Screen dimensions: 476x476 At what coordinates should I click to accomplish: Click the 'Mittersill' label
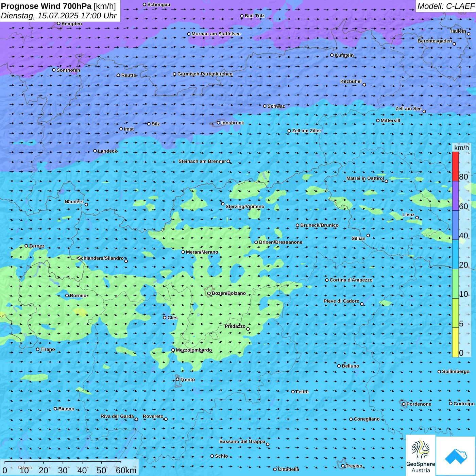[390, 120]
